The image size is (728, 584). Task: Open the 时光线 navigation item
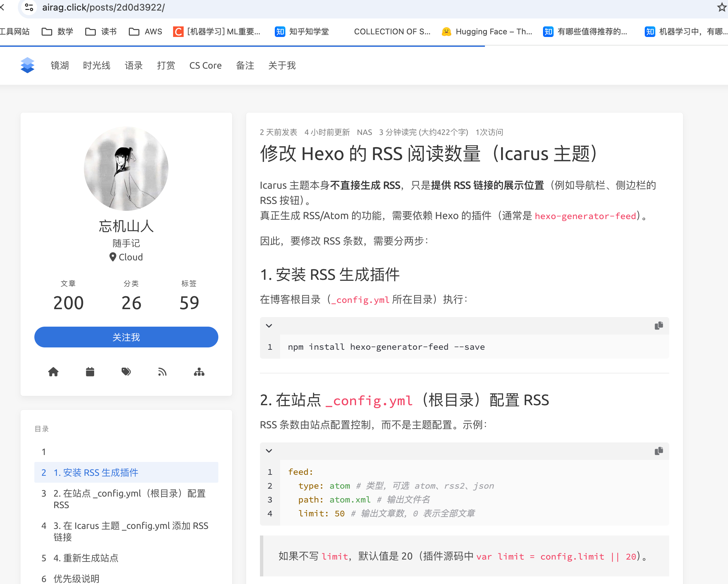[x=96, y=65]
